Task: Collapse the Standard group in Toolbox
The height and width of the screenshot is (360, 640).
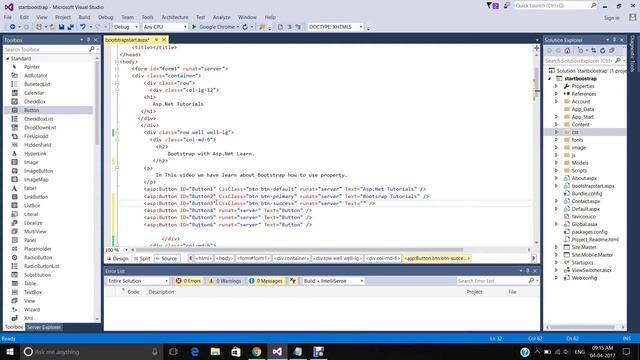Action: [x=8, y=59]
